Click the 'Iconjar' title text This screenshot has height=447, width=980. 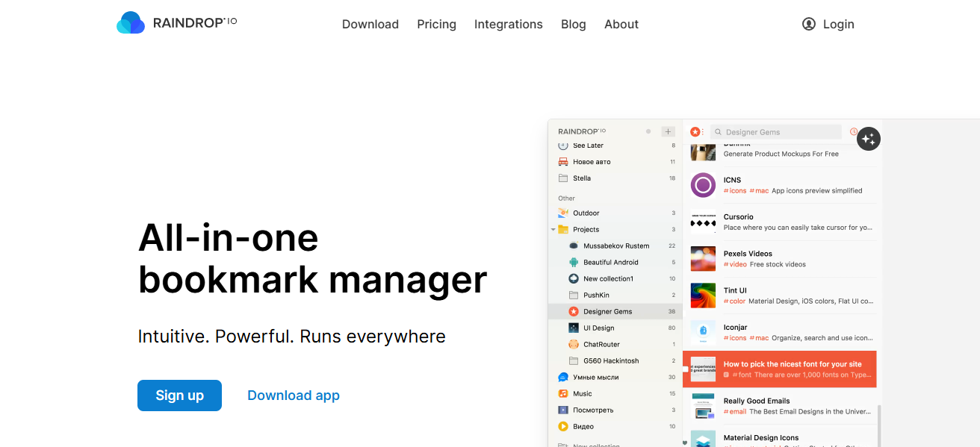(x=736, y=328)
